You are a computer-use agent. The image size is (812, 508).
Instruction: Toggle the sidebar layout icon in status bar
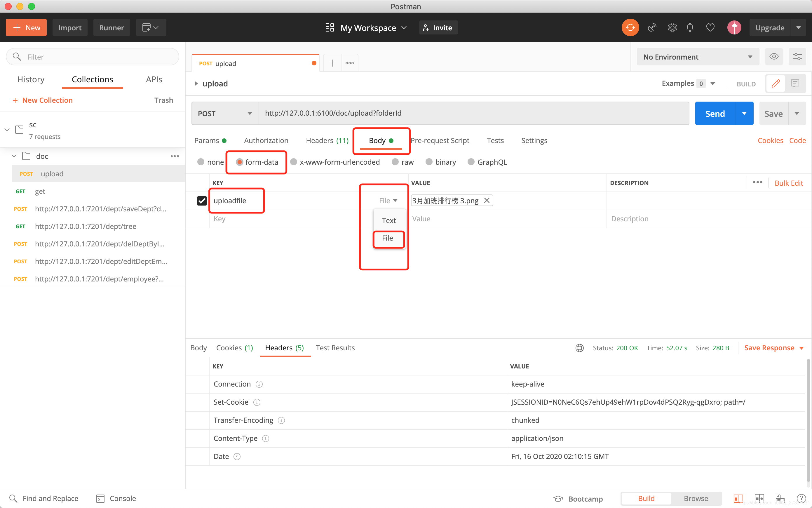[x=738, y=498]
